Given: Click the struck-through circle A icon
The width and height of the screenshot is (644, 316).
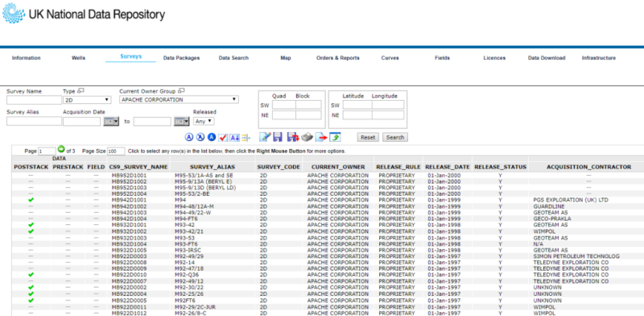Looking at the screenshot, I should coord(200,137).
